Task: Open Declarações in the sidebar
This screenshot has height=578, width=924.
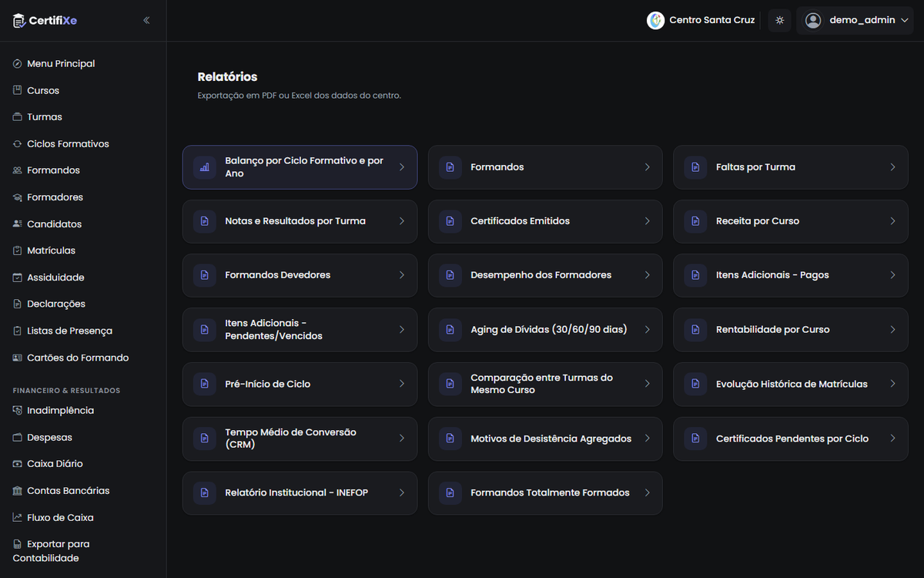Action: point(83,304)
